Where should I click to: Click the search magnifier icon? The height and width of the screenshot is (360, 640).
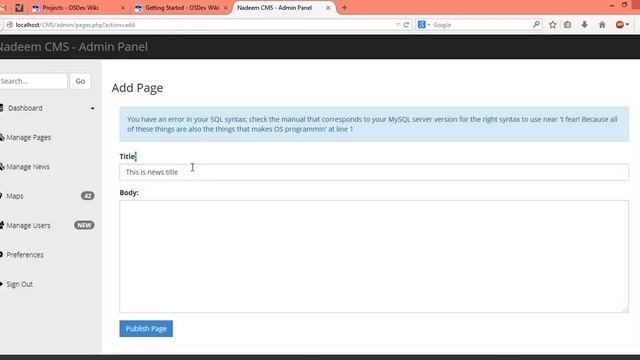[536, 25]
